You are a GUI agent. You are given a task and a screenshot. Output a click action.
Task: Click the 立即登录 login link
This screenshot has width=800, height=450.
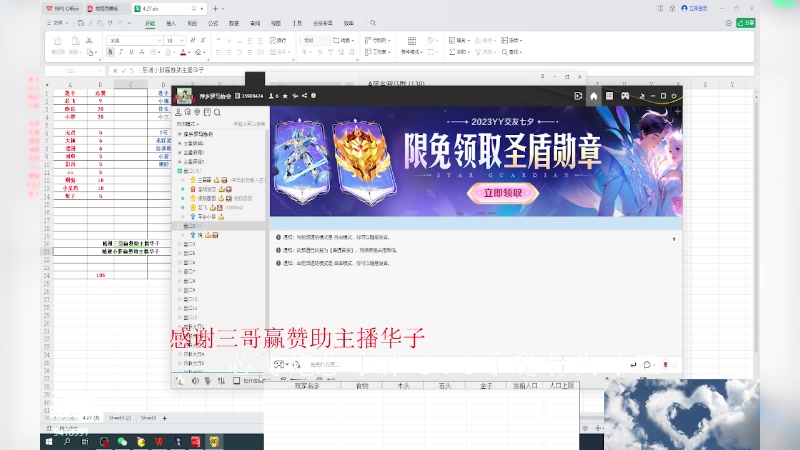(x=695, y=9)
